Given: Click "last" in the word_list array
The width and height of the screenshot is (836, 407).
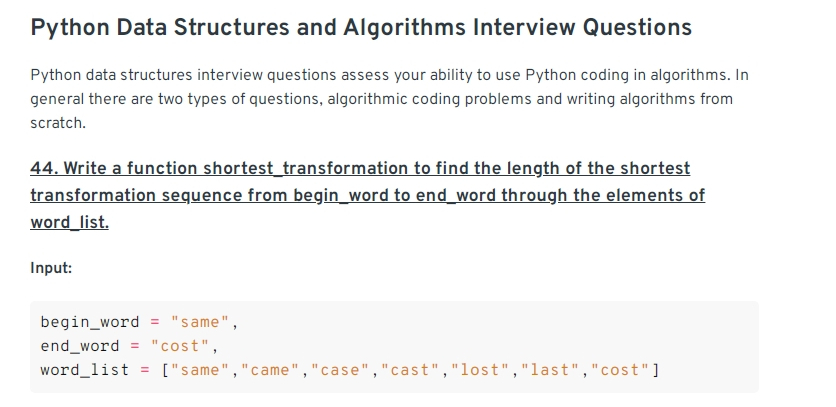Looking at the screenshot, I should (551, 370).
